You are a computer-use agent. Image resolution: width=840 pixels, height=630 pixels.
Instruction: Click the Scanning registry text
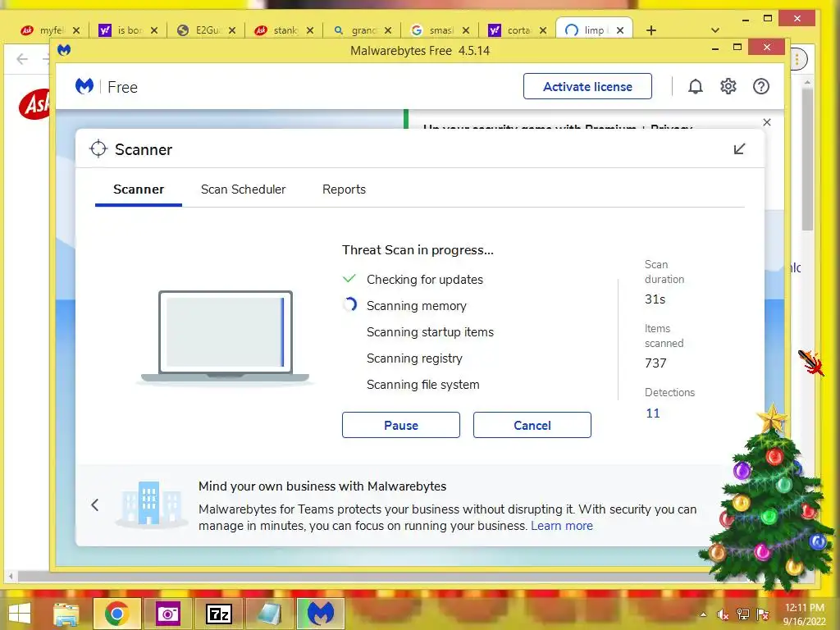[x=414, y=358]
